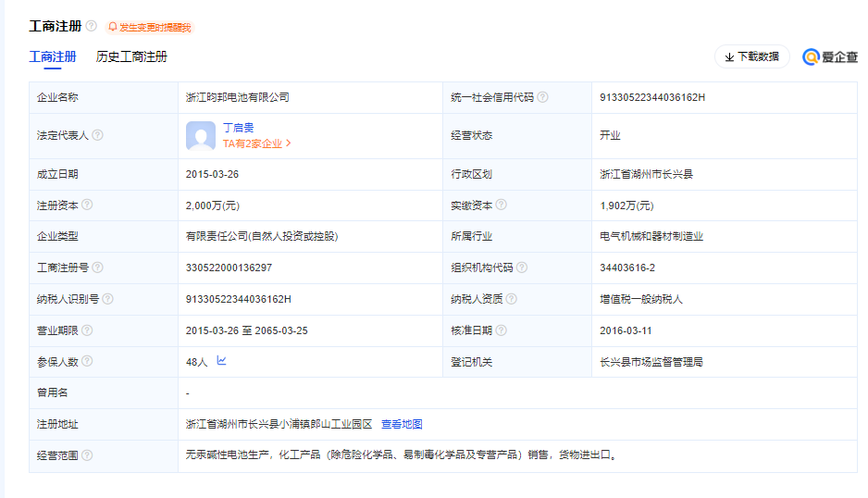Open help icon next to 经营范围
This screenshot has height=498, width=868.
coord(87,455)
